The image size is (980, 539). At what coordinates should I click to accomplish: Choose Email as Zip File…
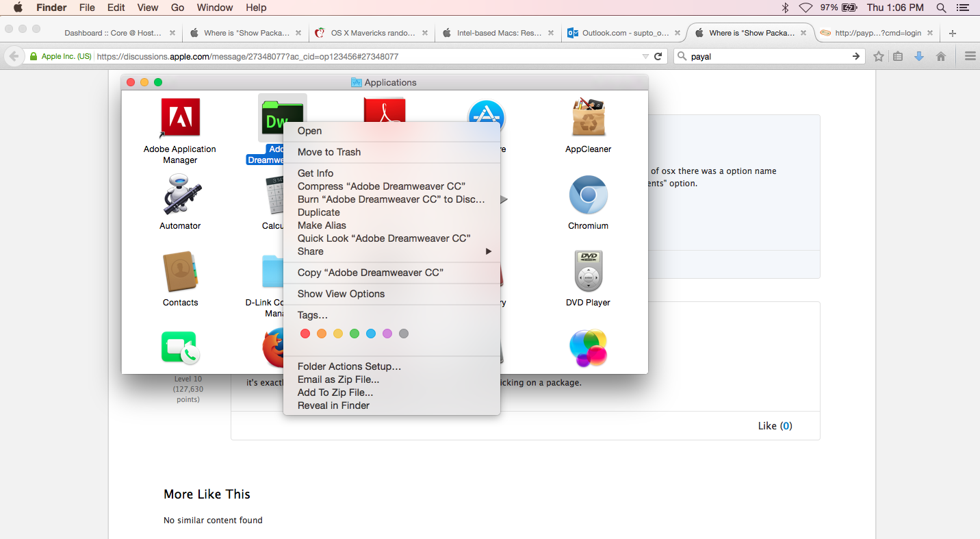[391, 379]
